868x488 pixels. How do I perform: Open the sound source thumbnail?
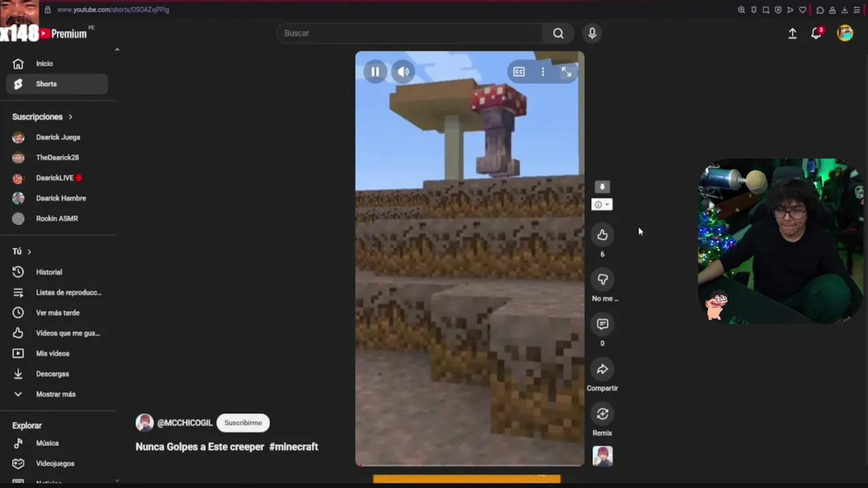(x=602, y=456)
